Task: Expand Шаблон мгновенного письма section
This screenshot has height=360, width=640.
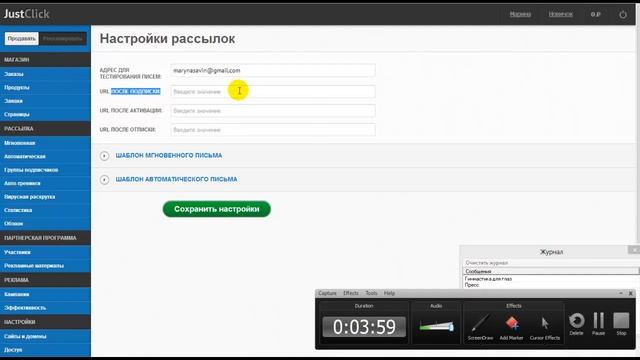Action: coord(169,156)
